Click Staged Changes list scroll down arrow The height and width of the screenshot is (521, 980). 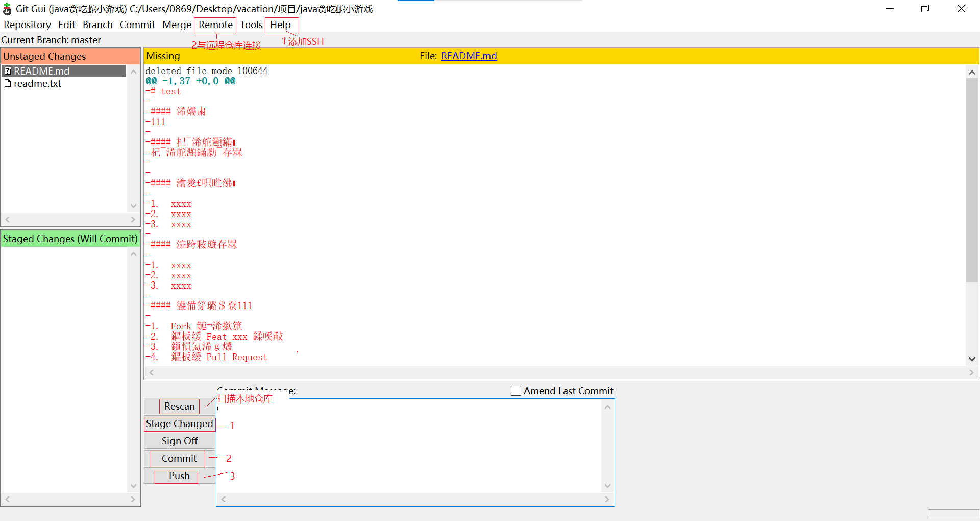pyautogui.click(x=133, y=486)
